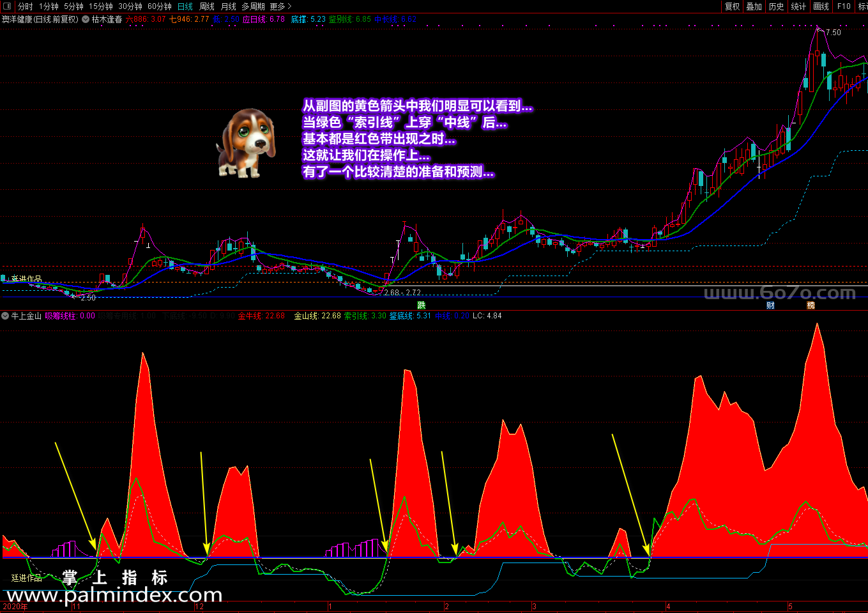Click the 中线: 0.20 value
868x613 pixels.
pos(452,316)
